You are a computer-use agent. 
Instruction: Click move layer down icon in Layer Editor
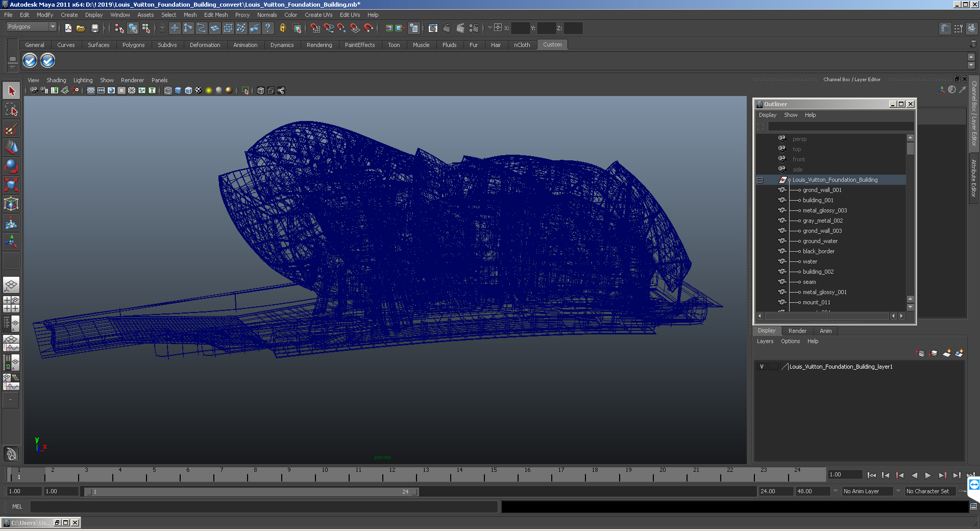(x=934, y=353)
